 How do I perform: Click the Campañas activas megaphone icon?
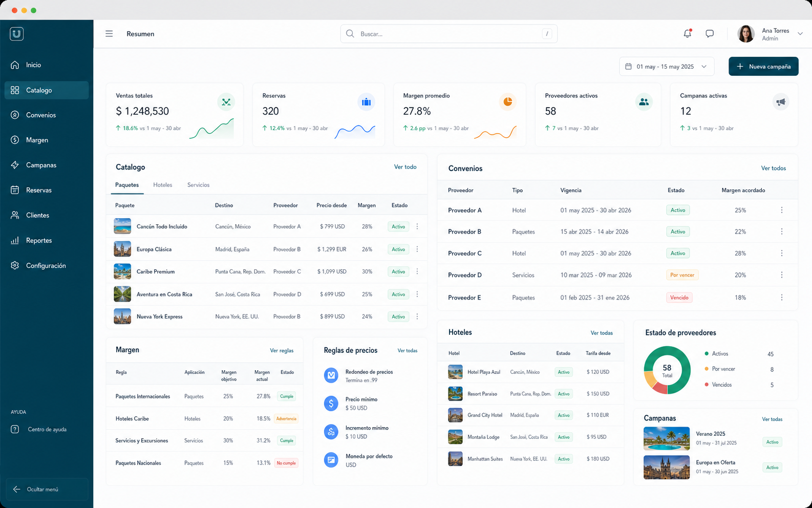(781, 102)
